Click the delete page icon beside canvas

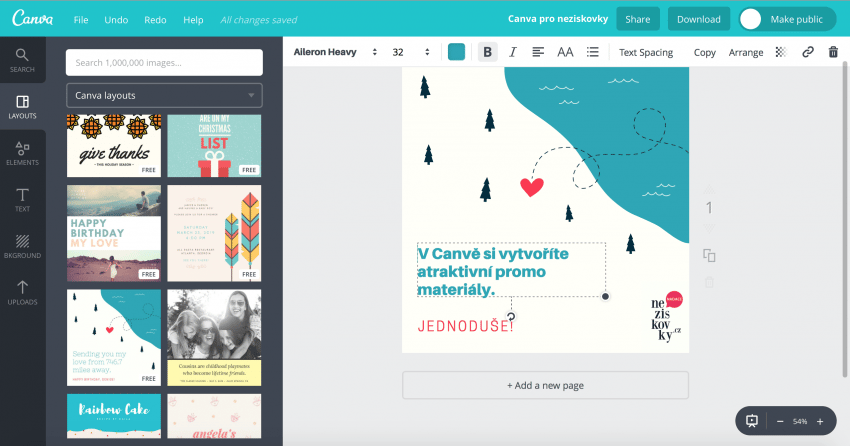(709, 282)
